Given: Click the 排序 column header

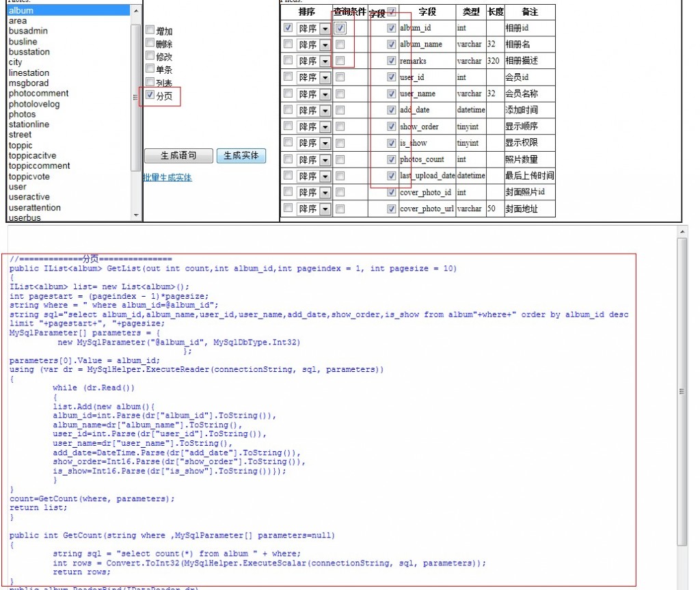Looking at the screenshot, I should [307, 12].
